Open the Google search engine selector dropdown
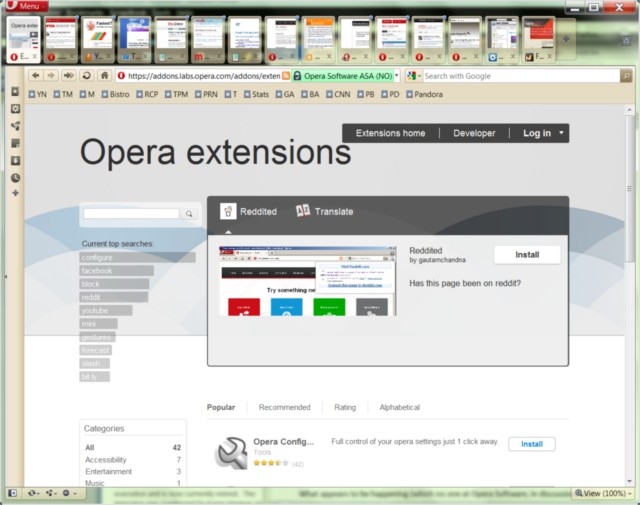The image size is (640, 505). (x=414, y=76)
